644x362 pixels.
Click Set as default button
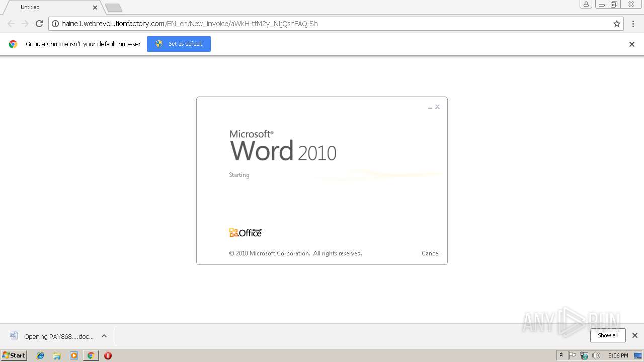pyautogui.click(x=179, y=44)
